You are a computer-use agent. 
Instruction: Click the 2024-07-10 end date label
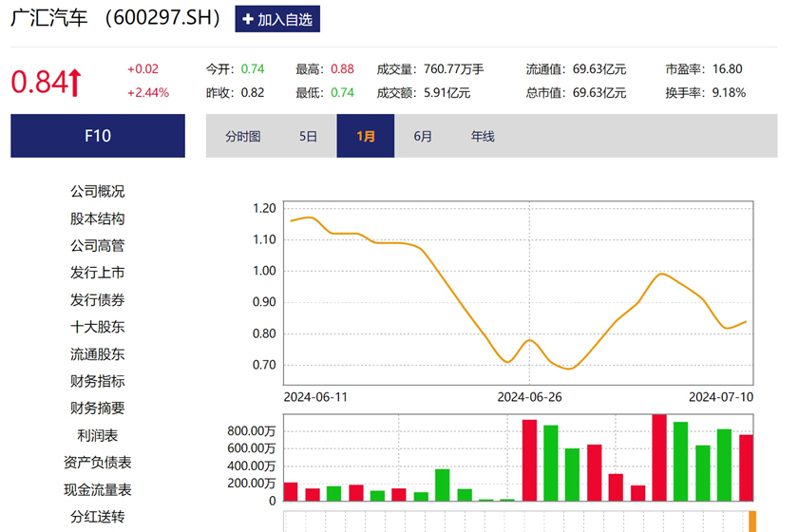pyautogui.click(x=721, y=397)
